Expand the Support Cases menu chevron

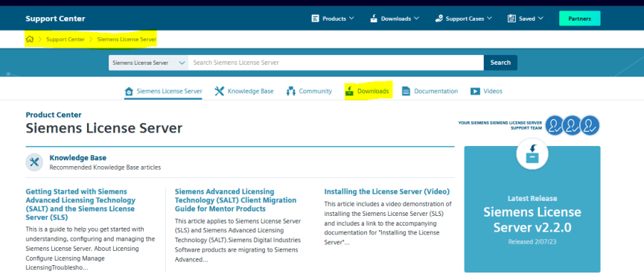[489, 19]
